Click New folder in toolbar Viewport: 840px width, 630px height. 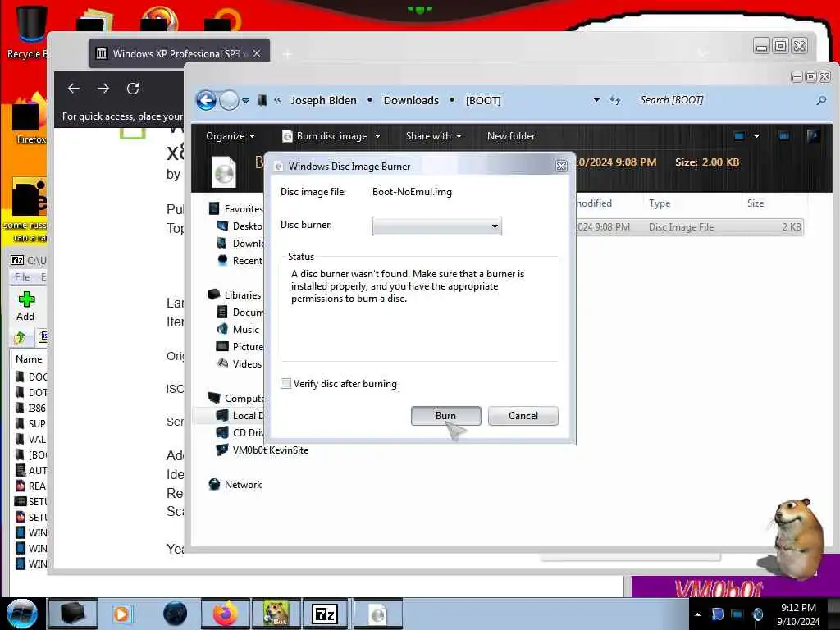511,136
